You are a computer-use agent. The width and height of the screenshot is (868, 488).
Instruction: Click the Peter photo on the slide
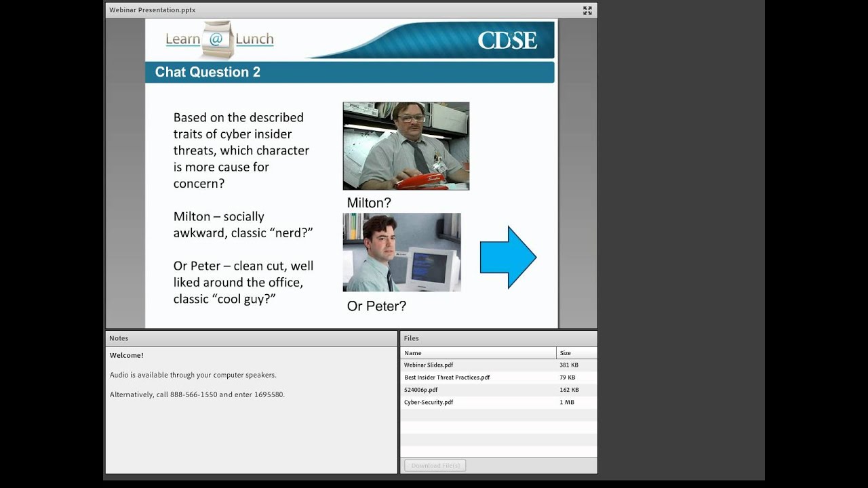(401, 252)
